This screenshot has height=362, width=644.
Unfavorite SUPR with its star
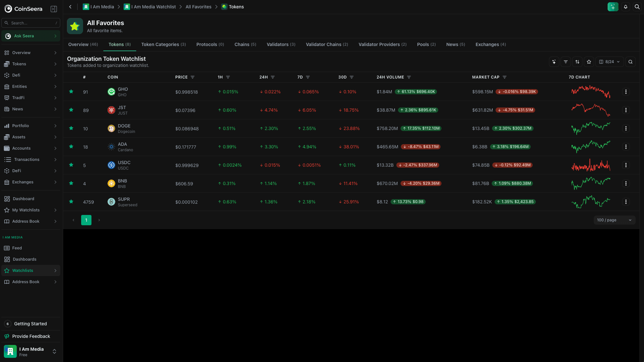pos(71,201)
